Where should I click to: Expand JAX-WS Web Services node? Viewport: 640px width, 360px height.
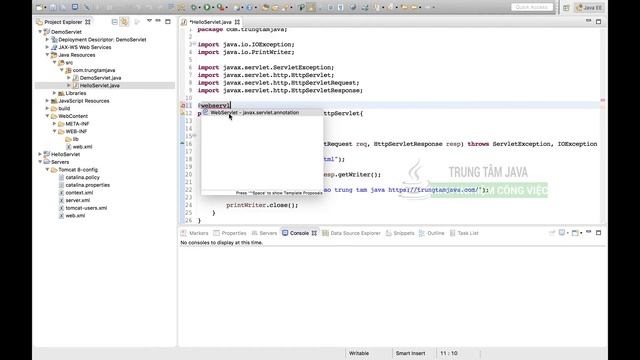pyautogui.click(x=47, y=47)
